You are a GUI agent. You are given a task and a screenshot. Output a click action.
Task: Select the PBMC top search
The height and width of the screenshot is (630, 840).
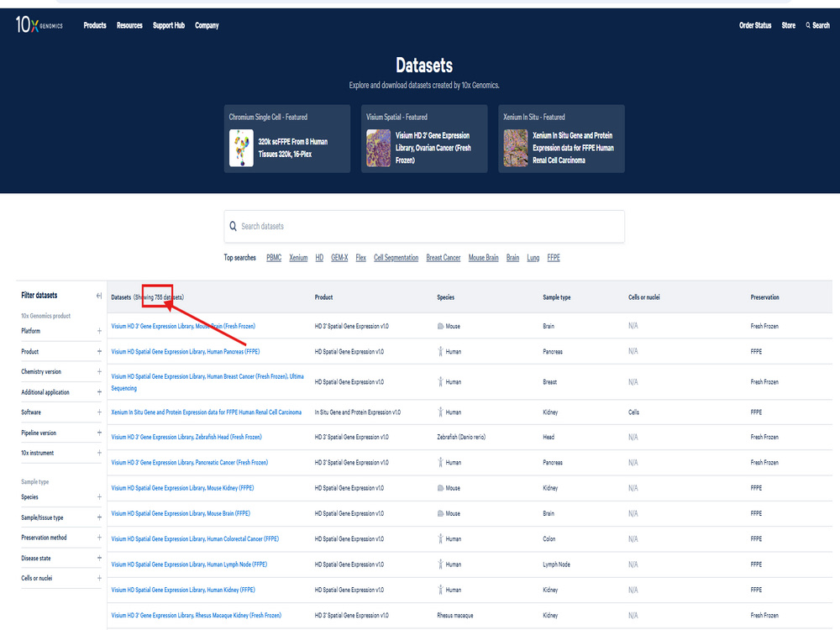coord(274,258)
